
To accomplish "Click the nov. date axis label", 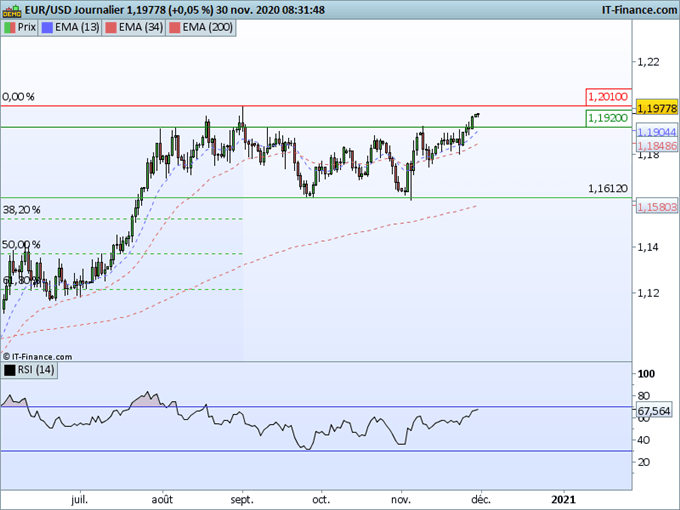I will pos(401,500).
